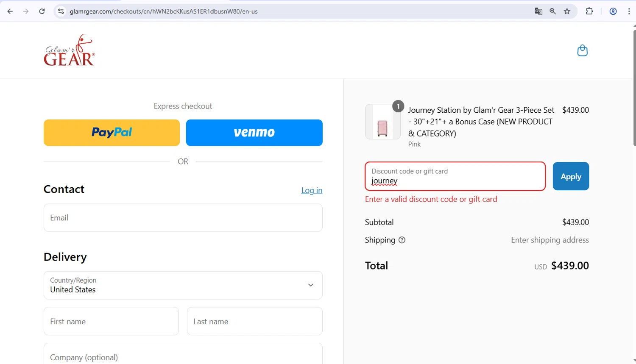636x364 pixels.
Task: Click the translate page icon
Action: [x=538, y=11]
